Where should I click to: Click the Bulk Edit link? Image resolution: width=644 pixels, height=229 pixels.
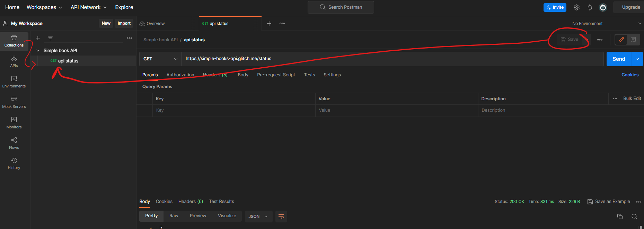[x=632, y=99]
